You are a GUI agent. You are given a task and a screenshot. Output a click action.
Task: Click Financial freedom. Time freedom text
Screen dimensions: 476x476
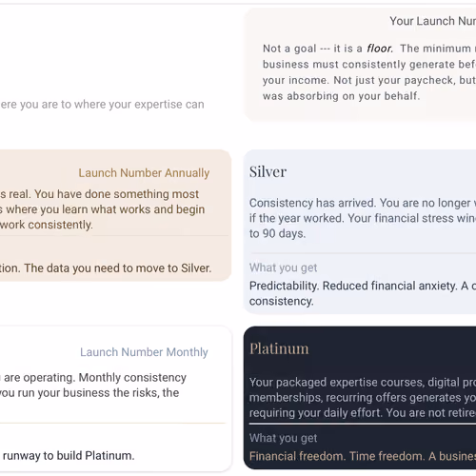[x=363, y=456]
